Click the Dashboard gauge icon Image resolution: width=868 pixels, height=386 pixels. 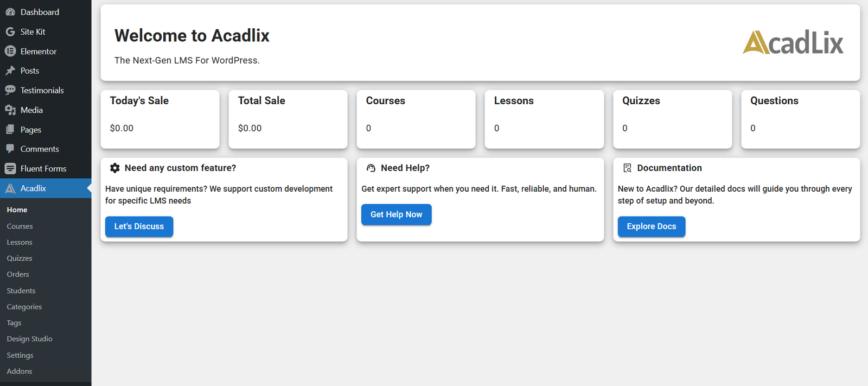10,12
